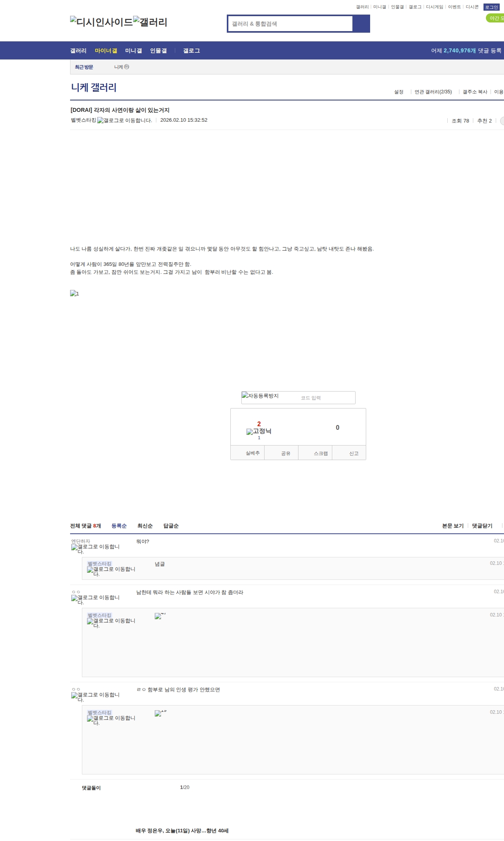Image resolution: width=504 pixels, height=841 pixels.
Task: Click the 디시인사이드 logo image
Action: coord(102,22)
